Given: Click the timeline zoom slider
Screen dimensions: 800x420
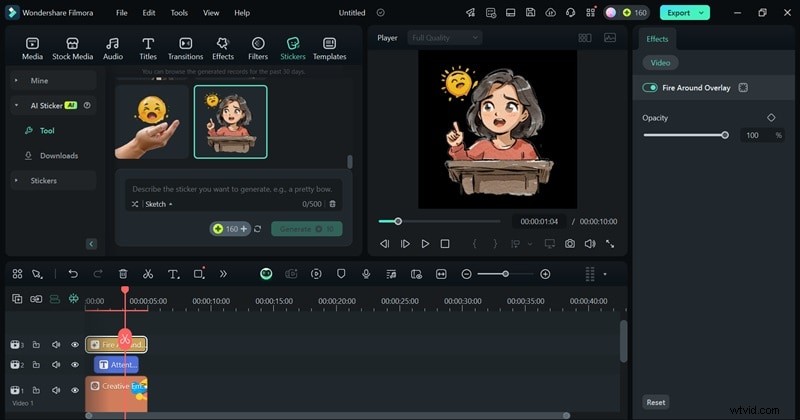Looking at the screenshot, I should [505, 274].
